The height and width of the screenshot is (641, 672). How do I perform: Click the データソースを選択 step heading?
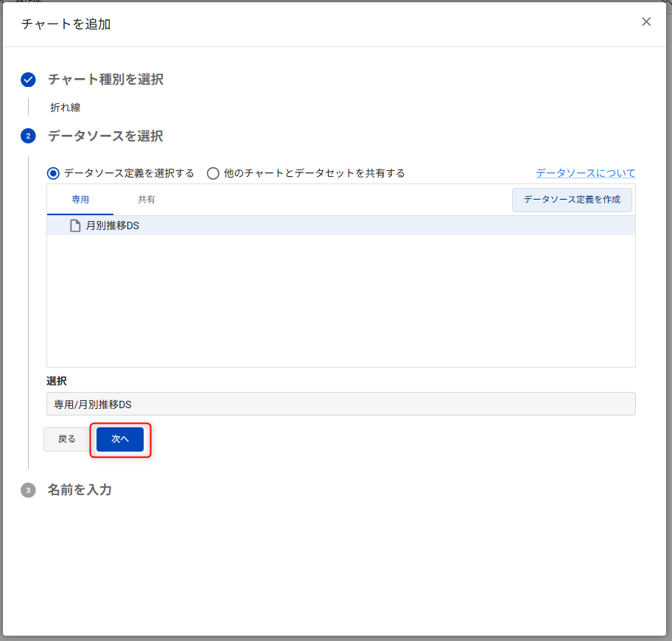click(105, 136)
